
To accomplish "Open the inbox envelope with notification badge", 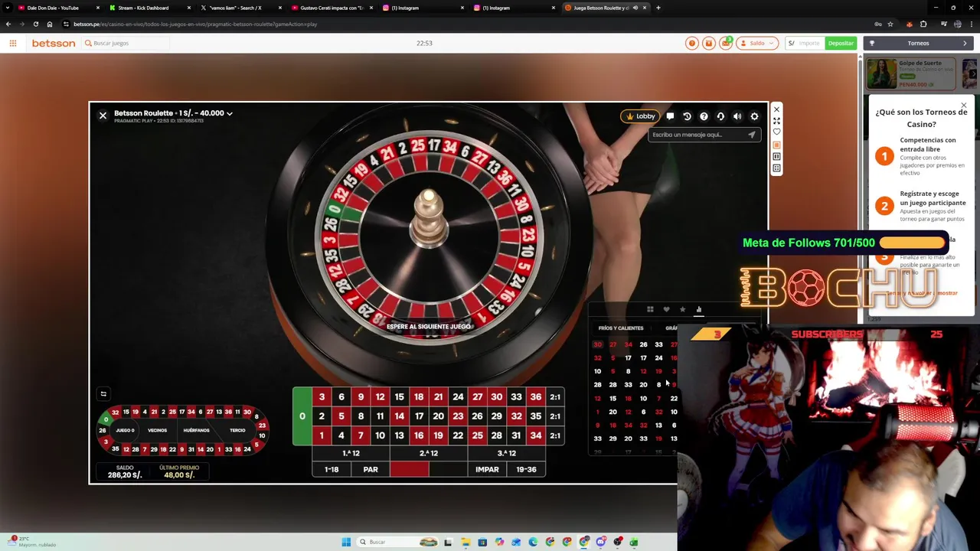I will (x=725, y=43).
